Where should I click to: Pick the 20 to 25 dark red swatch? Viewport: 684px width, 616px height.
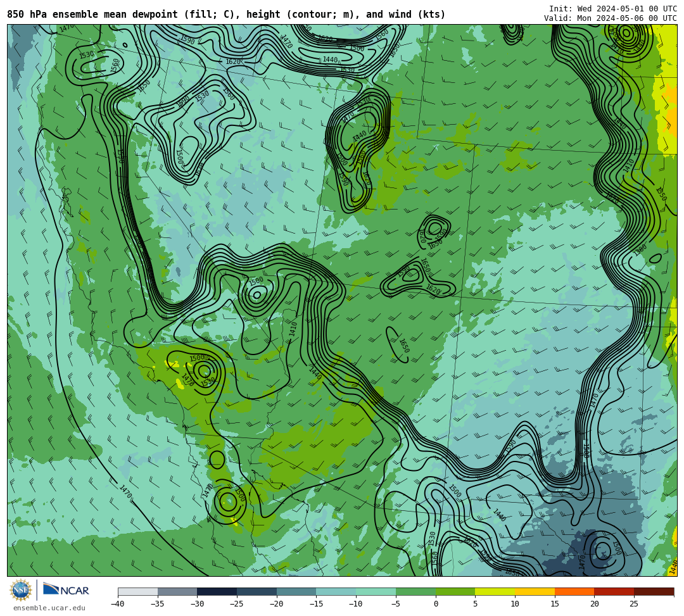(x=614, y=591)
